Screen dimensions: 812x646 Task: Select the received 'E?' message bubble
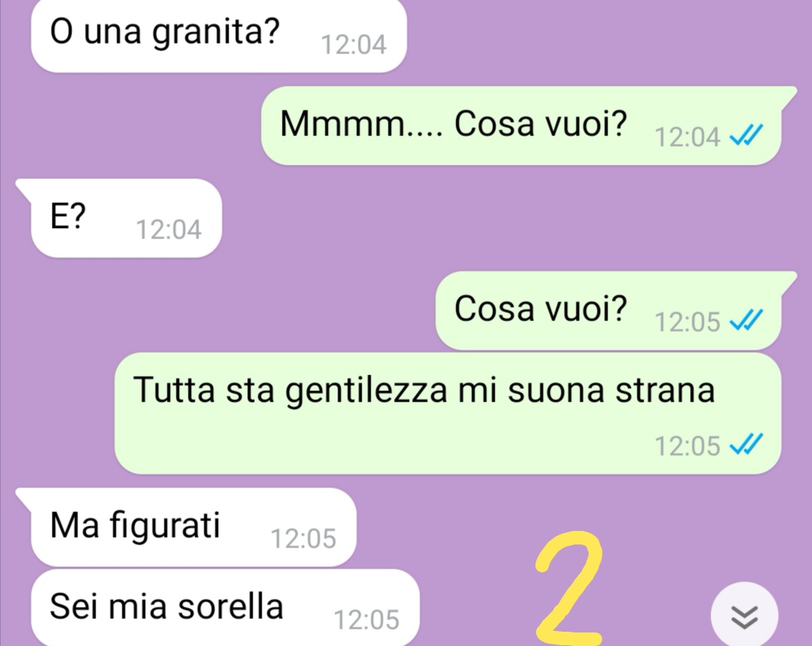[126, 218]
